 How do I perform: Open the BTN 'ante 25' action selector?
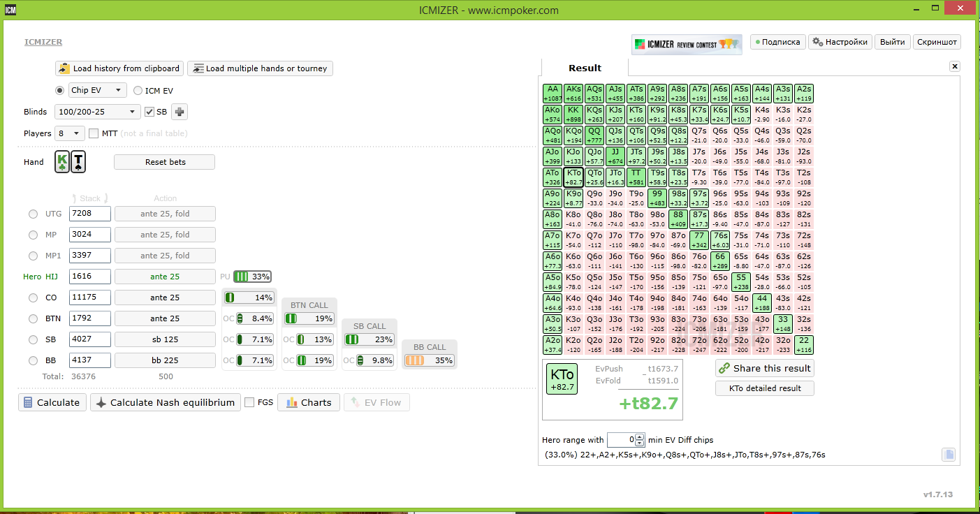point(165,318)
